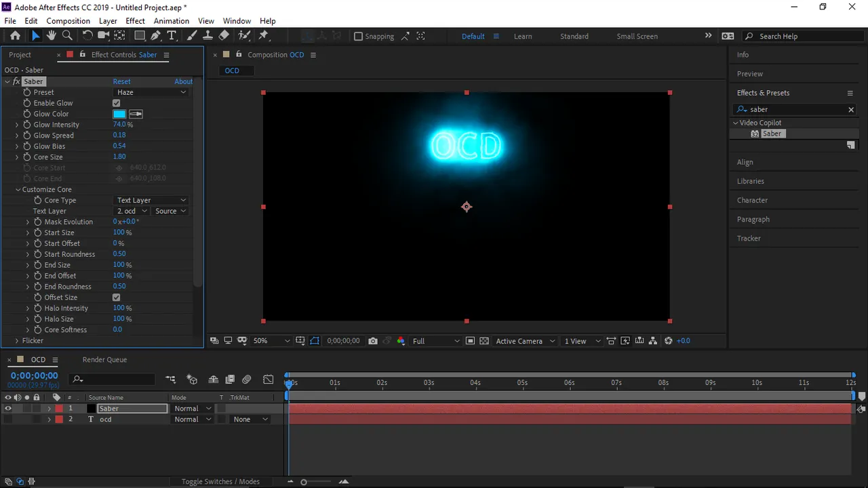868x488 pixels.
Task: Open the Effect menu
Action: point(135,21)
